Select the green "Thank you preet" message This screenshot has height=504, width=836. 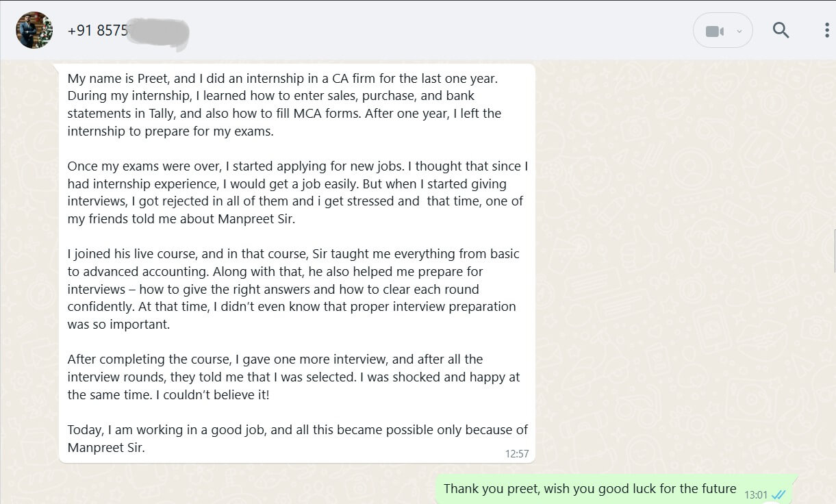point(590,489)
